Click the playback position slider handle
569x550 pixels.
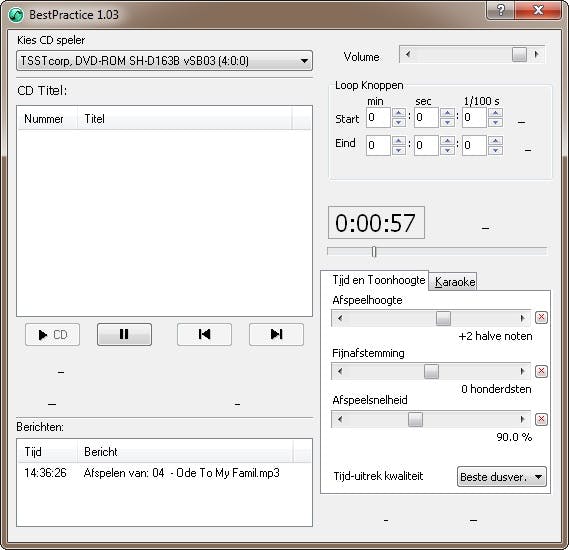click(374, 251)
